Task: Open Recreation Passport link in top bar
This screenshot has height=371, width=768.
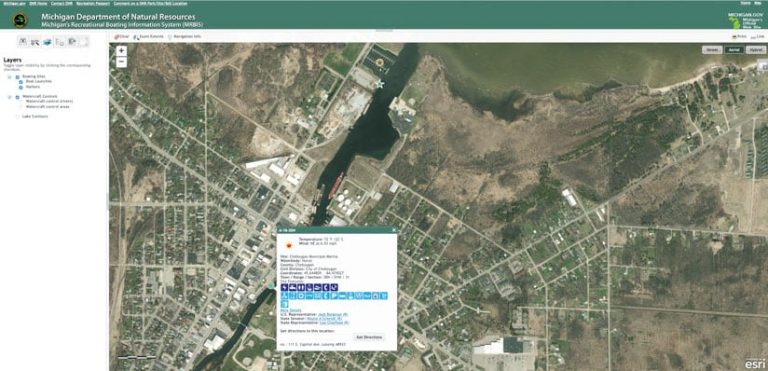Action: 93,3
